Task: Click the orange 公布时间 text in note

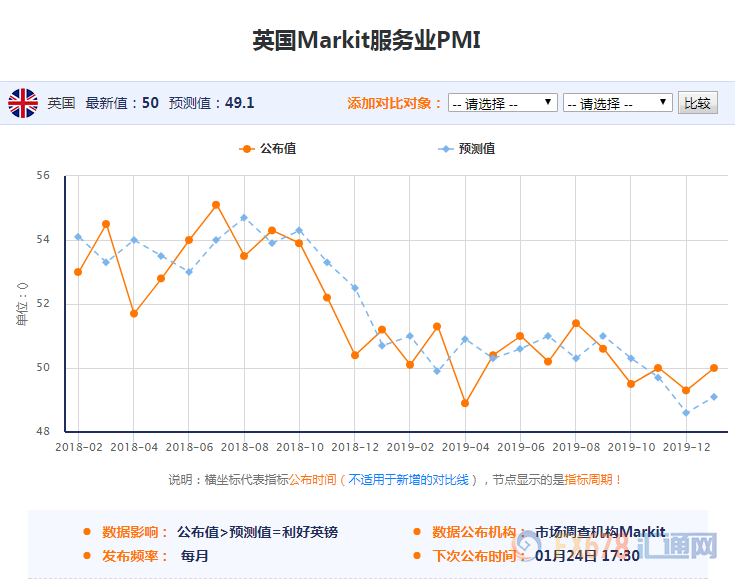Action: click(x=313, y=480)
